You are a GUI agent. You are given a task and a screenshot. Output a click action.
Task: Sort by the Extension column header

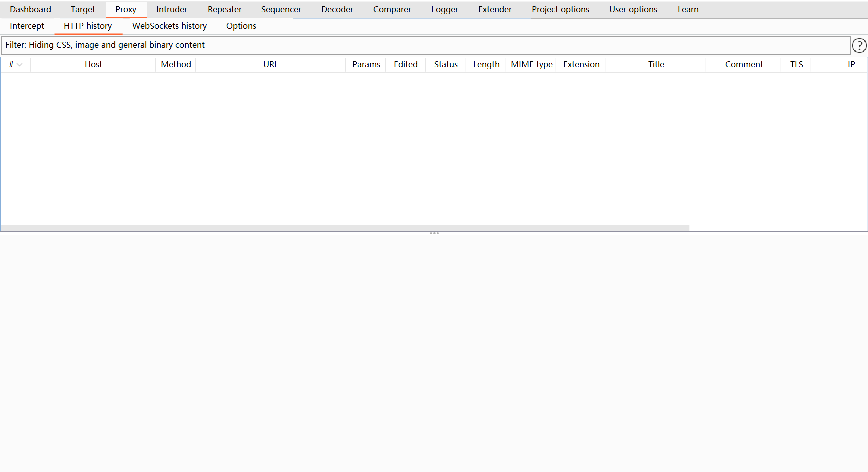click(581, 64)
